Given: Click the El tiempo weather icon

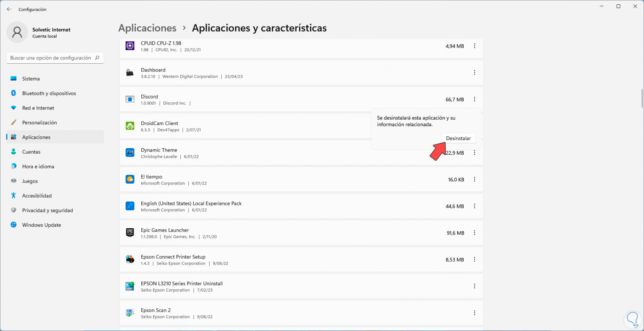Looking at the screenshot, I should click(130, 179).
